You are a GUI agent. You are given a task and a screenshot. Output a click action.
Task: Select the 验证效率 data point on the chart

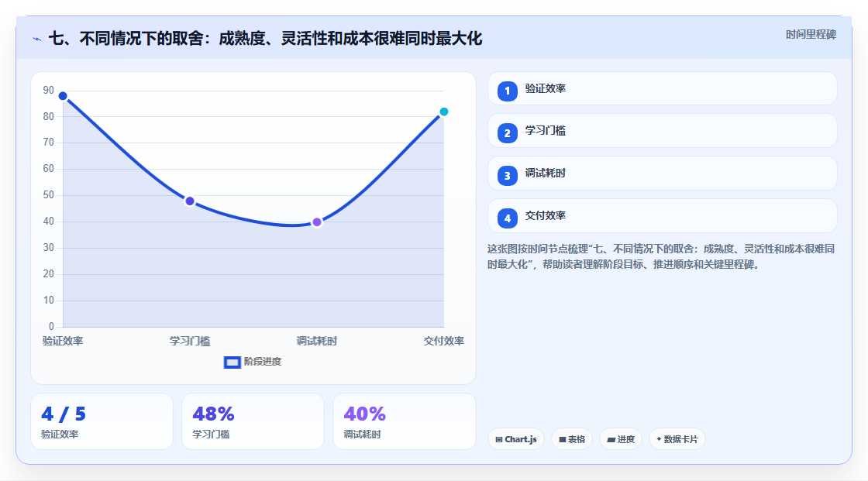point(63,96)
